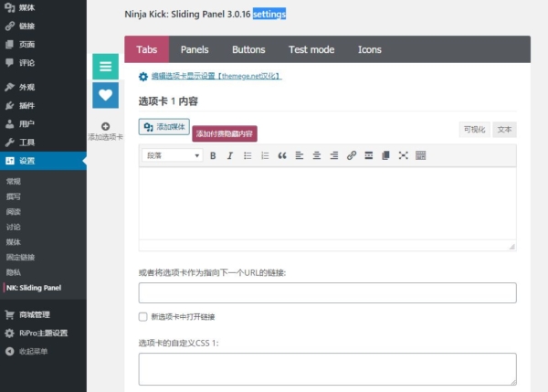
Task: Align text left in the editor
Action: [x=300, y=155]
